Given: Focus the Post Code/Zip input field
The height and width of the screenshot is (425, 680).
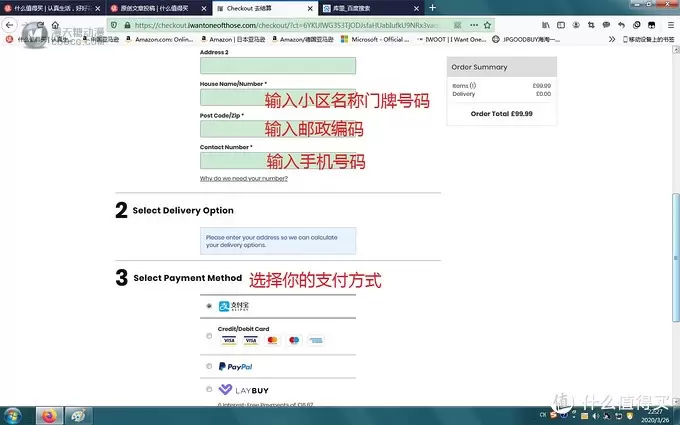Looking at the screenshot, I should pyautogui.click(x=278, y=129).
